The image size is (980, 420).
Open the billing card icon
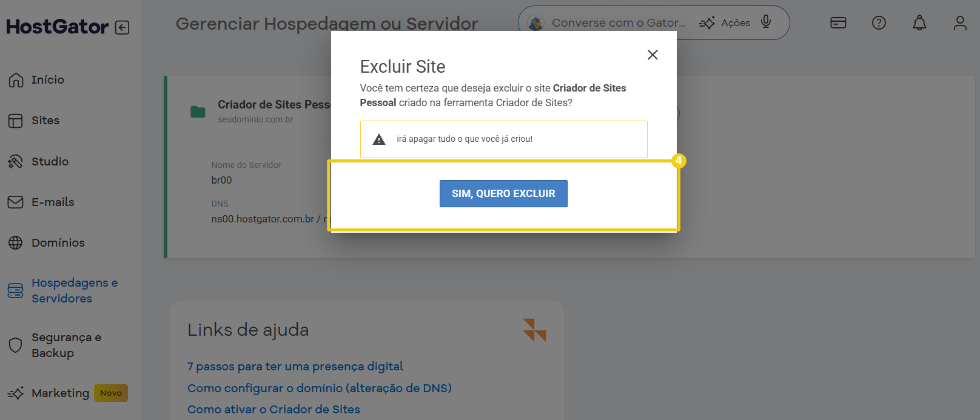point(838,23)
